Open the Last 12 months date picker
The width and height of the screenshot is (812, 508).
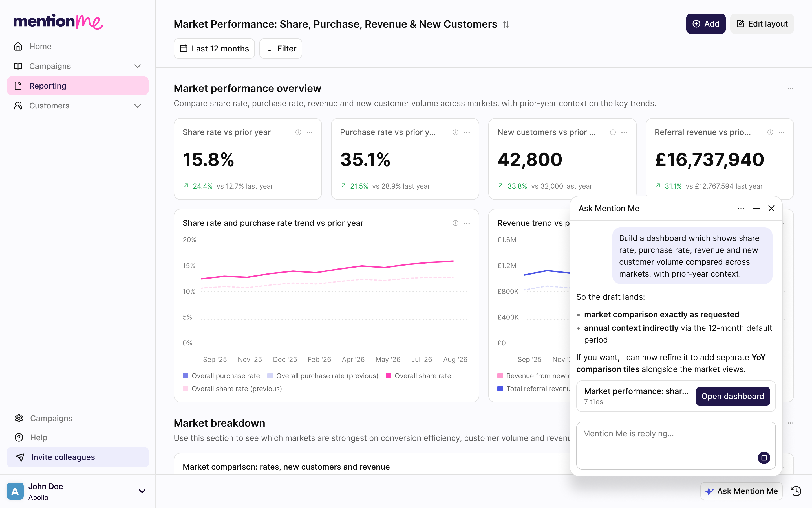pyautogui.click(x=214, y=48)
